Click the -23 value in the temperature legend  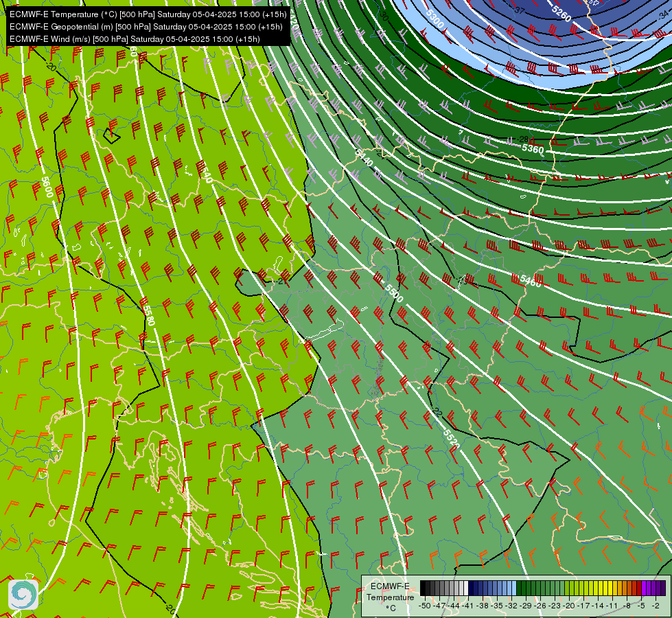555,606
